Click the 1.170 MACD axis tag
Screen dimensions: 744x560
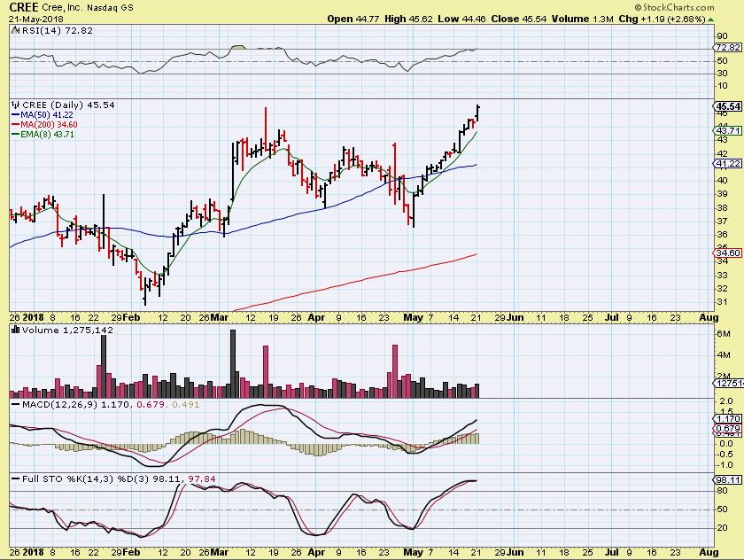coord(728,418)
